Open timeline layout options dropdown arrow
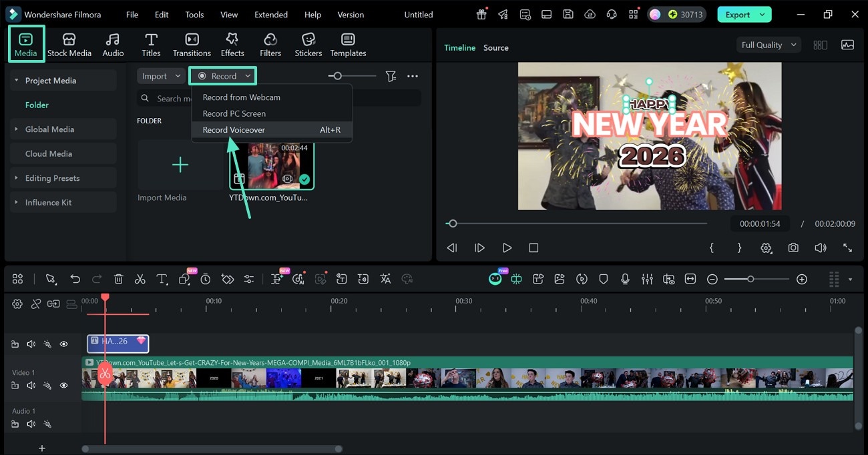 click(850, 280)
